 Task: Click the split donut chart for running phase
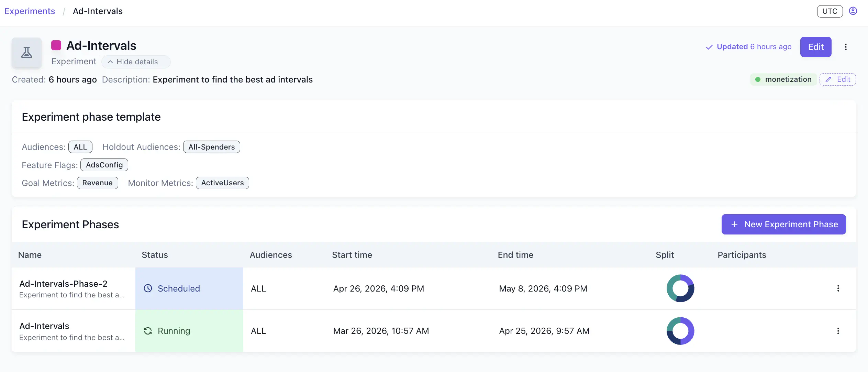coord(680,331)
